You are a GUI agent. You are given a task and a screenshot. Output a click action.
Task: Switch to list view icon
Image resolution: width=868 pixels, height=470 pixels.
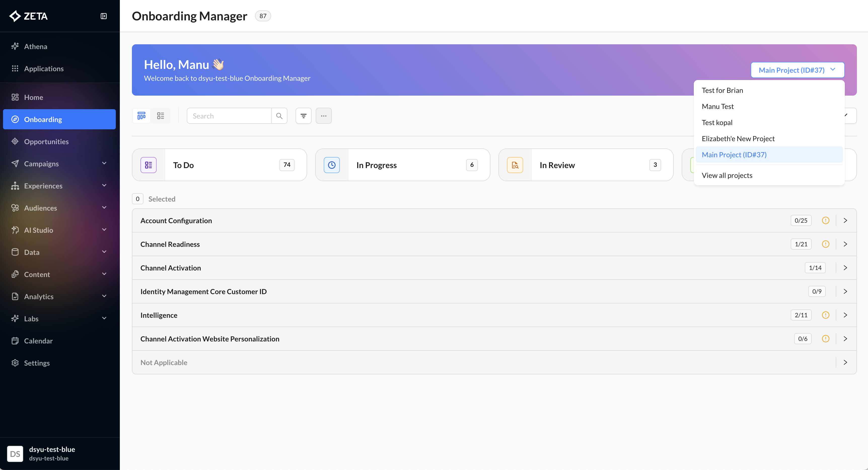pos(161,116)
